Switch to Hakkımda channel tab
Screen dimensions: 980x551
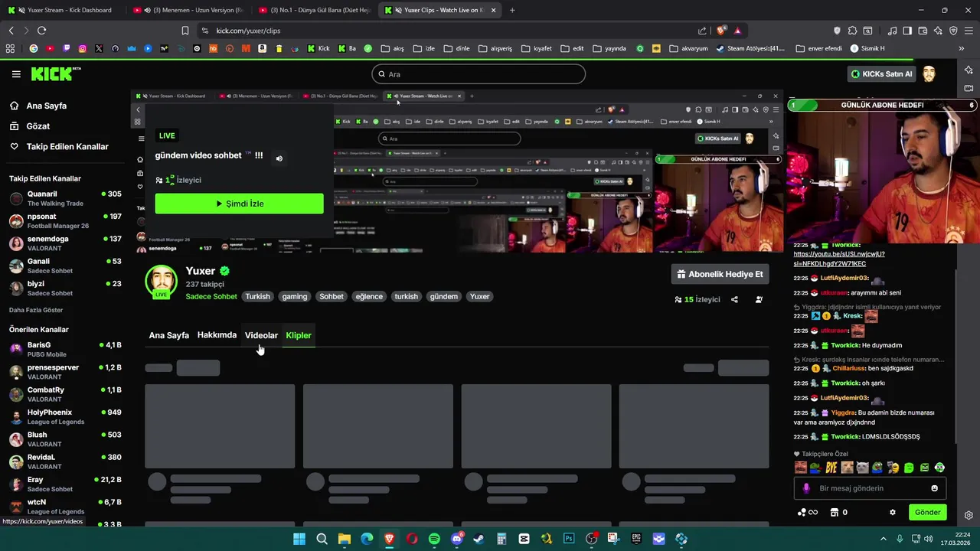point(217,335)
